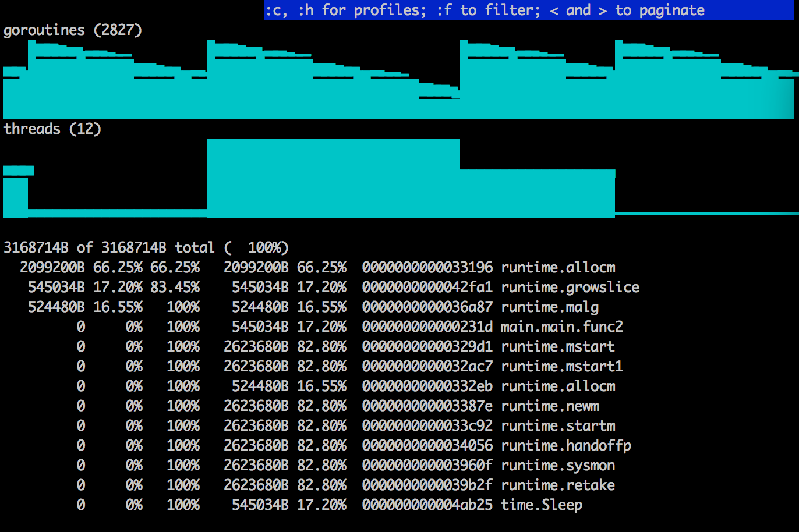Select the "goroutines (2827)" label
The image size is (799, 532).
73,30
